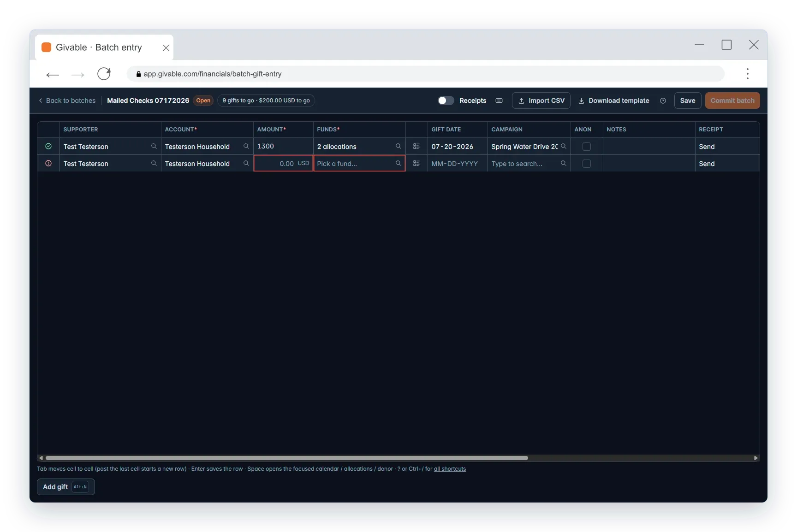Open split allocations icon for first gift row

pos(416,146)
